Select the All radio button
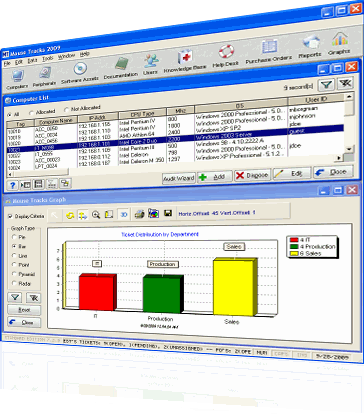This screenshot has height=416, width=364. point(9,115)
